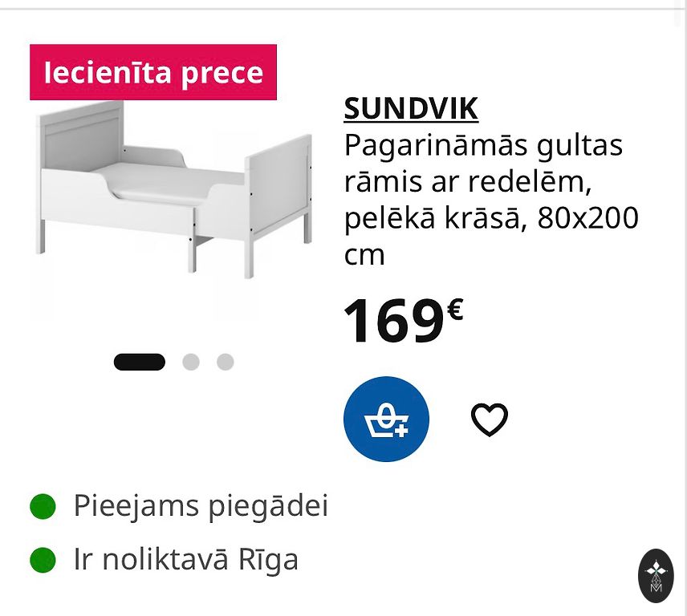
Task: Click the green dot beside Ir noliktavā Rīga
Action: (43, 560)
